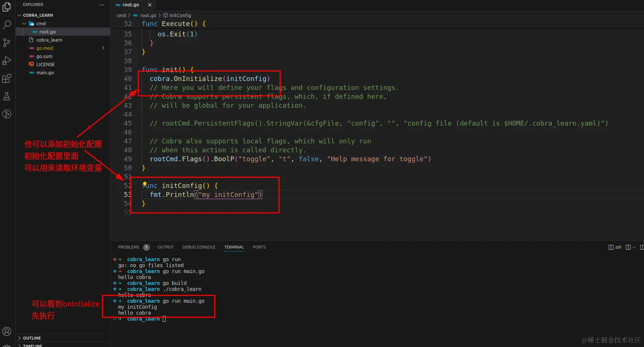Close the root.go editor tab
Image resolution: width=644 pixels, height=347 pixels.
(x=150, y=5)
